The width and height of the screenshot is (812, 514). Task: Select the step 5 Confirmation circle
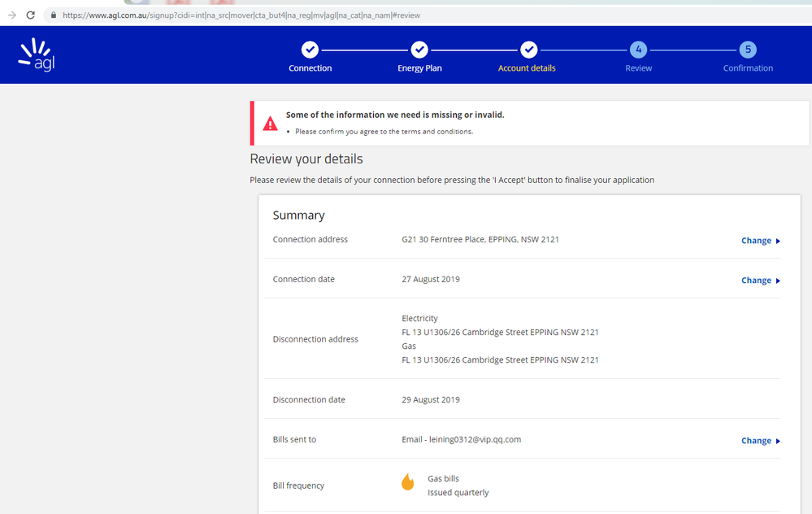click(x=748, y=50)
